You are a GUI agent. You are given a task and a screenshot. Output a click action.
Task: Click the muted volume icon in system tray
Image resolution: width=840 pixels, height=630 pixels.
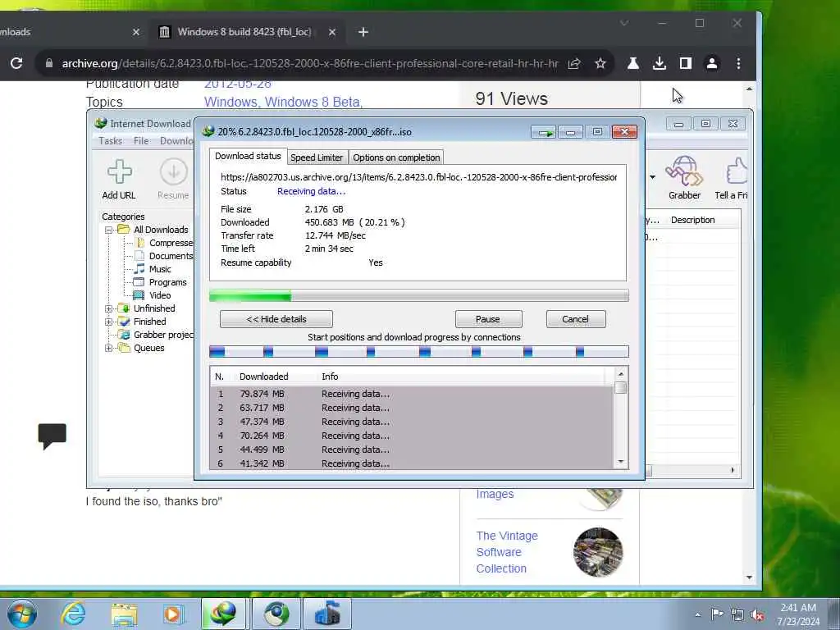click(757, 615)
